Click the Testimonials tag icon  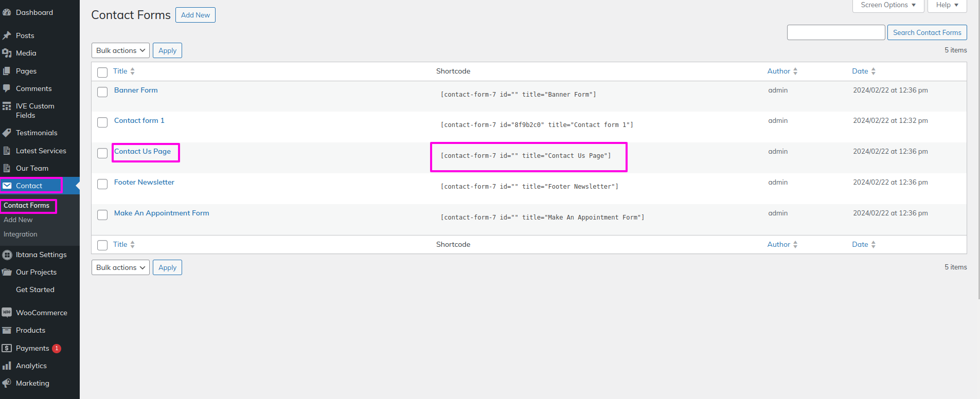point(7,133)
